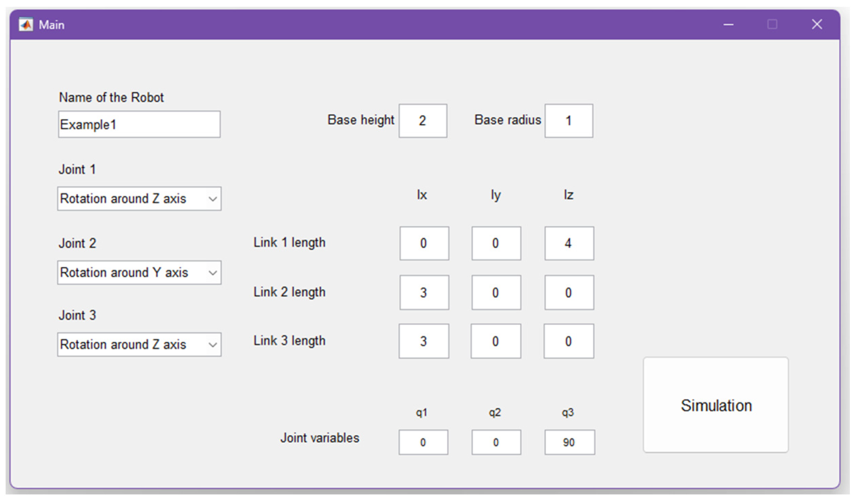Click Link 1 length lx field
Image resolution: width=856 pixels, height=504 pixels.
(424, 243)
